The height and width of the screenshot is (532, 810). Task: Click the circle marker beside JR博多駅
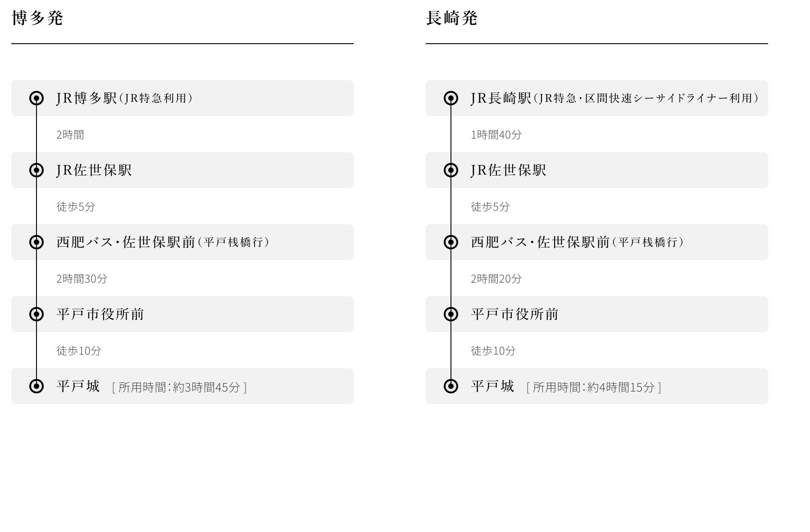[x=36, y=98]
